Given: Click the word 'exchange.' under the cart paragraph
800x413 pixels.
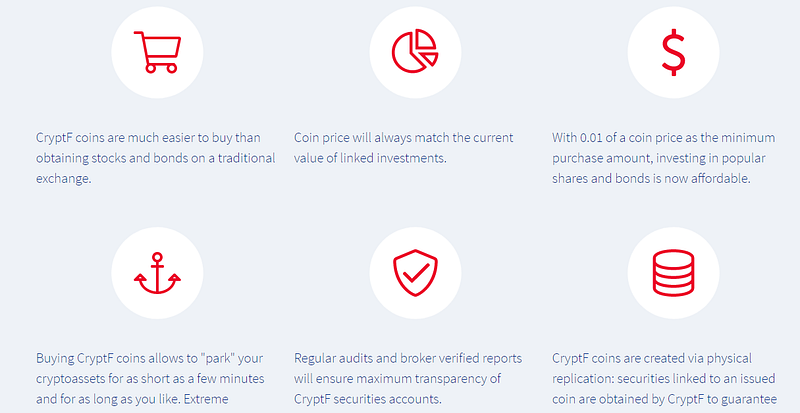Looking at the screenshot, I should [x=63, y=179].
